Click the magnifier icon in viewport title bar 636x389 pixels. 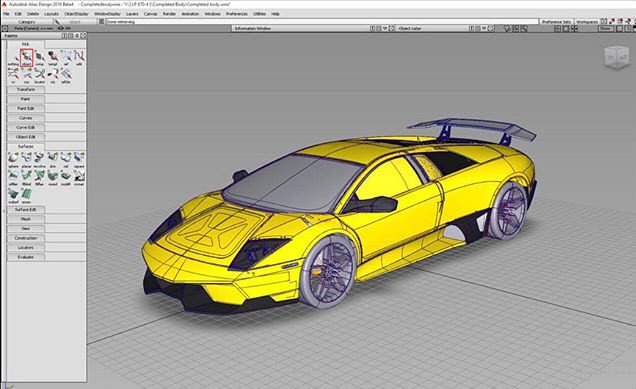tap(524, 28)
